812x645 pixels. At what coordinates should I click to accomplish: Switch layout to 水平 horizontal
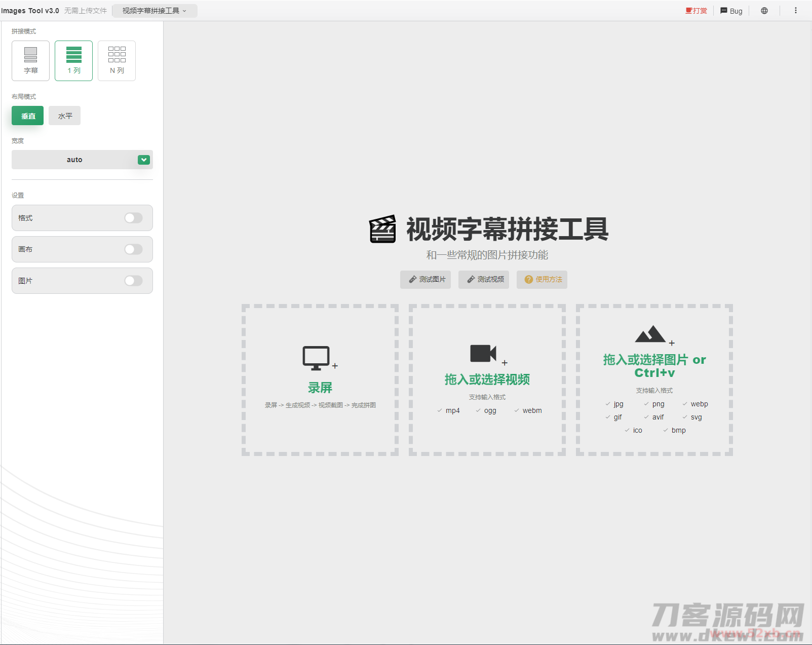point(65,116)
